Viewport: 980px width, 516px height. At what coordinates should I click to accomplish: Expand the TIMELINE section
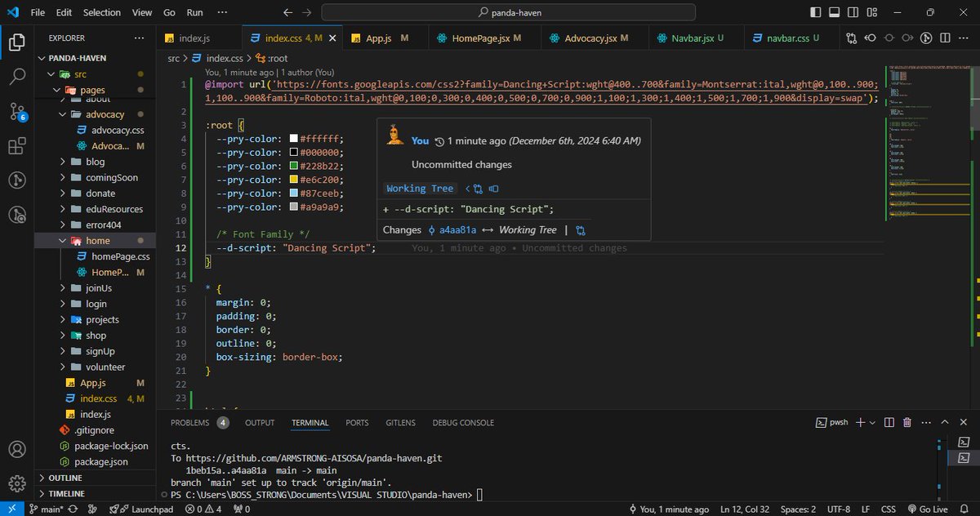click(95, 494)
